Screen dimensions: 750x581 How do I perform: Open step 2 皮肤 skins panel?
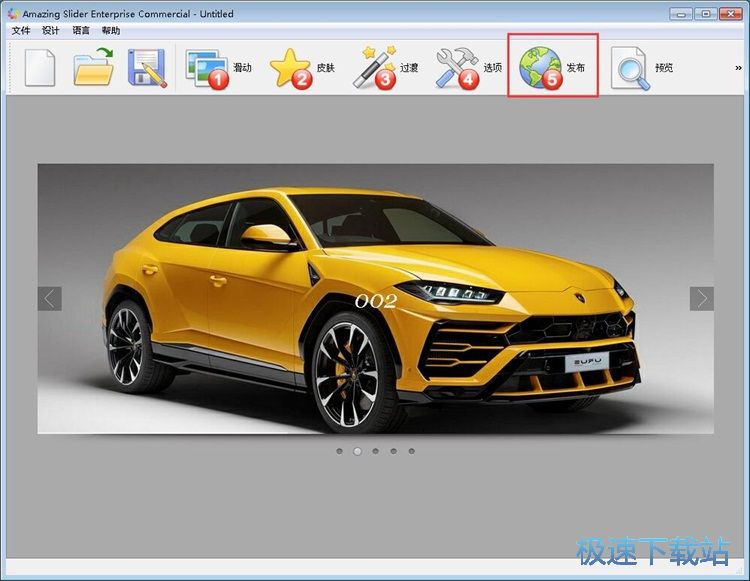tap(302, 68)
